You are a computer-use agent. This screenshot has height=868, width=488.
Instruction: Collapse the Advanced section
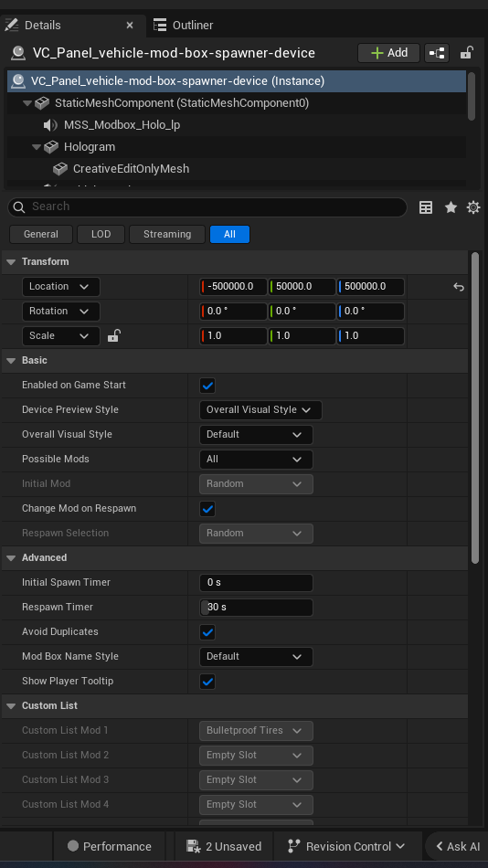pyautogui.click(x=11, y=558)
